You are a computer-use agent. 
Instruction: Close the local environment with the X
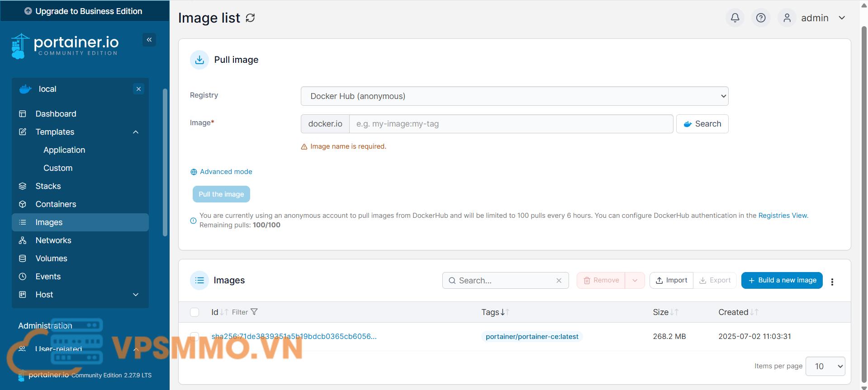(x=139, y=89)
